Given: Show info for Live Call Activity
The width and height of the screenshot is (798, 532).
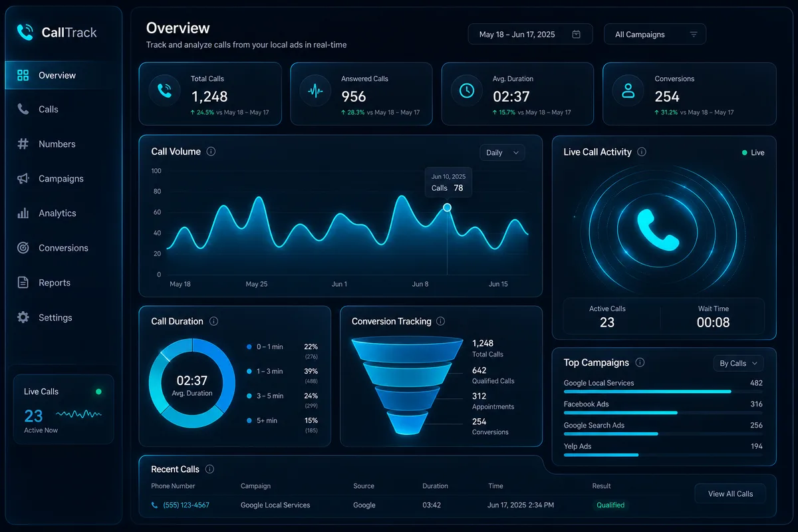Looking at the screenshot, I should coord(642,152).
